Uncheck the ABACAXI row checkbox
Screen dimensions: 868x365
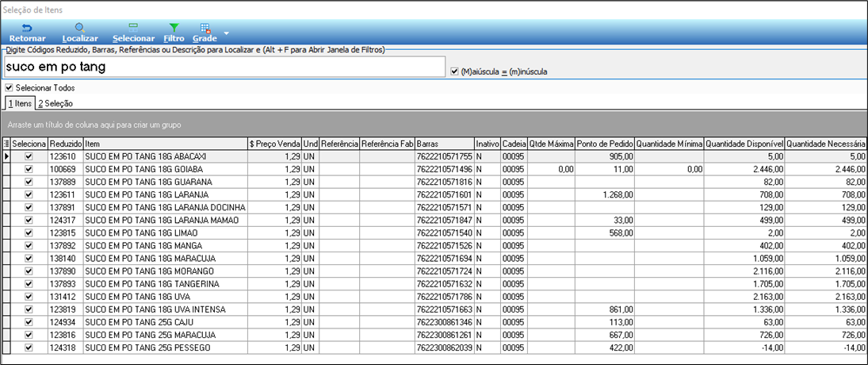click(x=29, y=157)
